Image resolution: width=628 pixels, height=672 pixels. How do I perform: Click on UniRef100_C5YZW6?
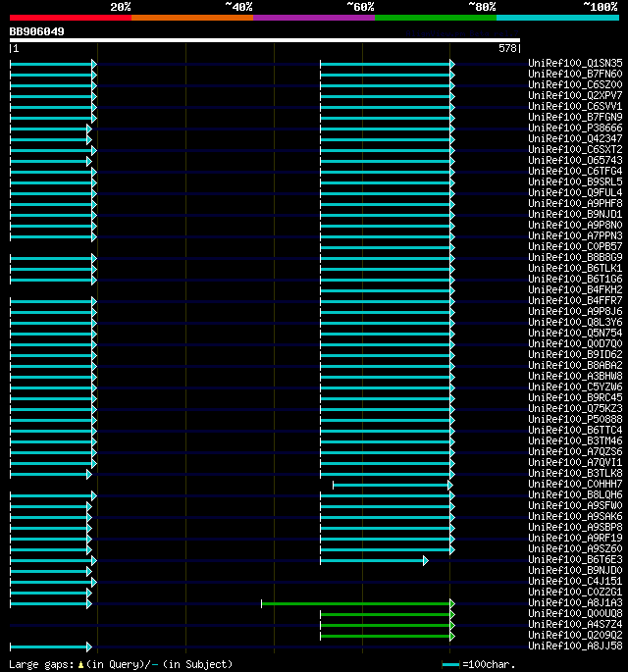coord(575,387)
